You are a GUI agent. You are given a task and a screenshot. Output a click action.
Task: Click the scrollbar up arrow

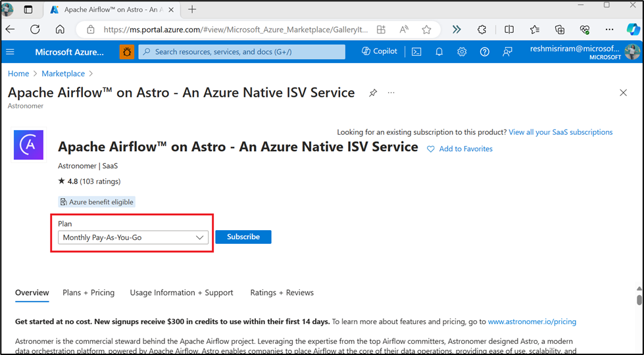click(x=639, y=289)
